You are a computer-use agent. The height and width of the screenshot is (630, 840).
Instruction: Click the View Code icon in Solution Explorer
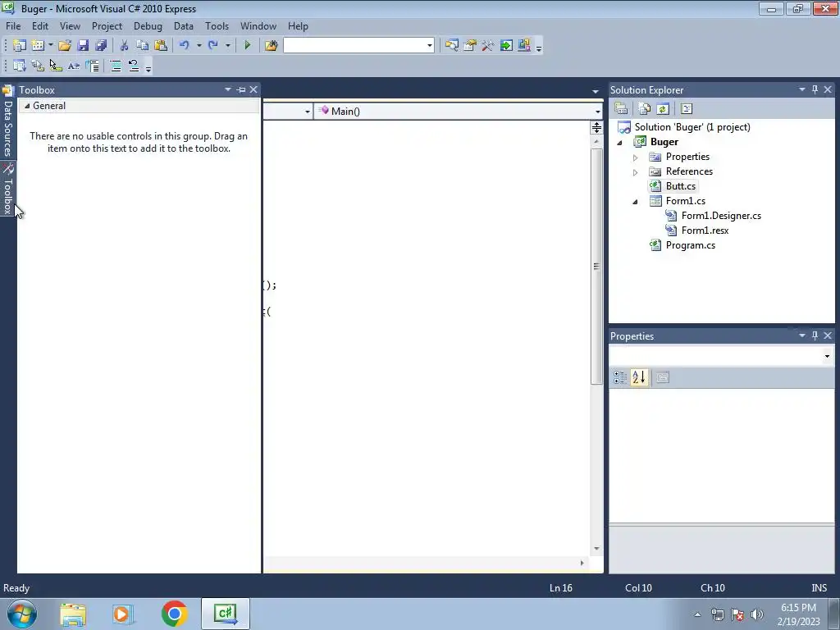[x=687, y=109]
